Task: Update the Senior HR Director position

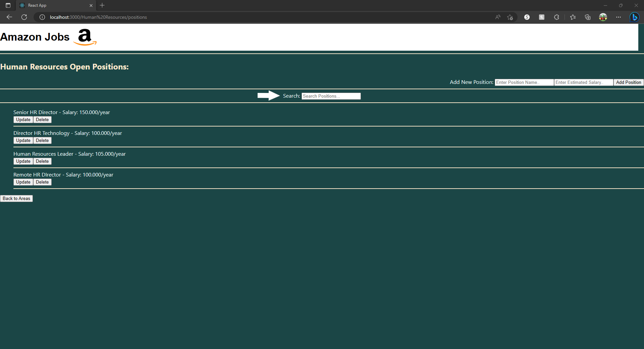Action: tap(23, 120)
